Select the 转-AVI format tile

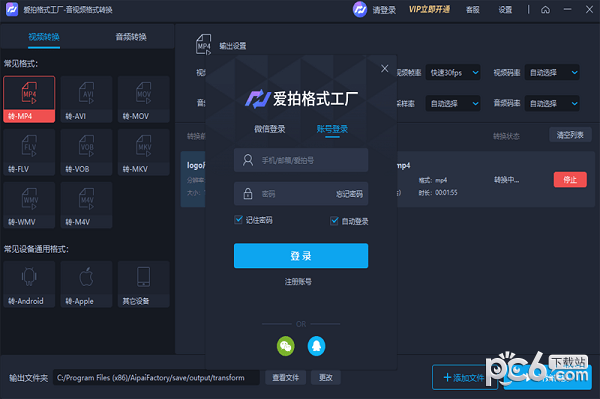click(x=86, y=99)
